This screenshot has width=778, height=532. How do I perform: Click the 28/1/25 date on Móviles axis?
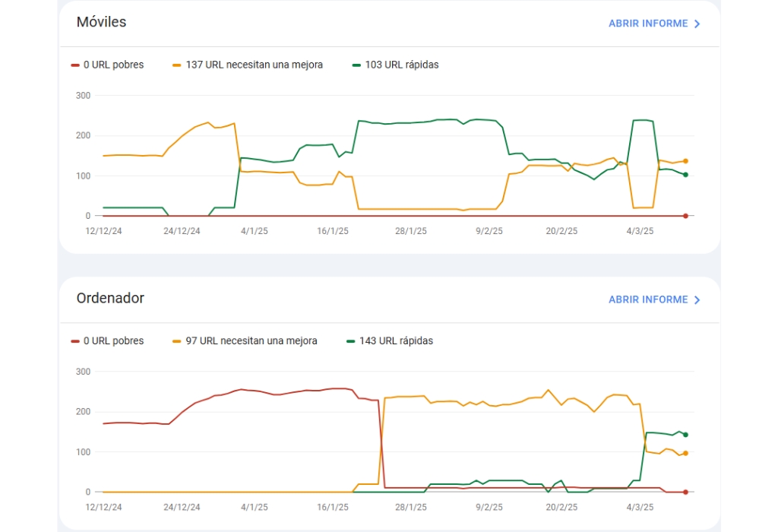point(410,231)
